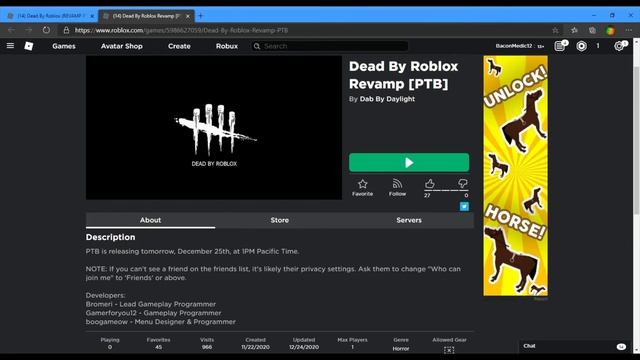
Task: Click the Horror genre link
Action: [401, 349]
